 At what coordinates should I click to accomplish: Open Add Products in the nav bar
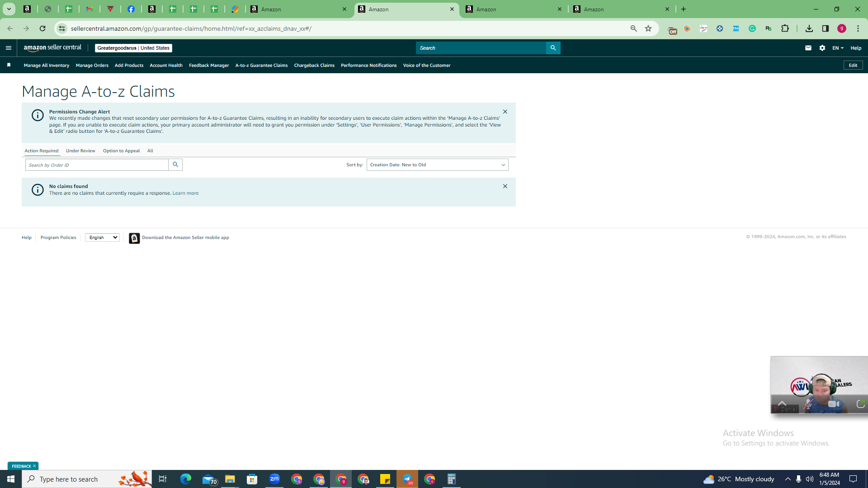129,66
